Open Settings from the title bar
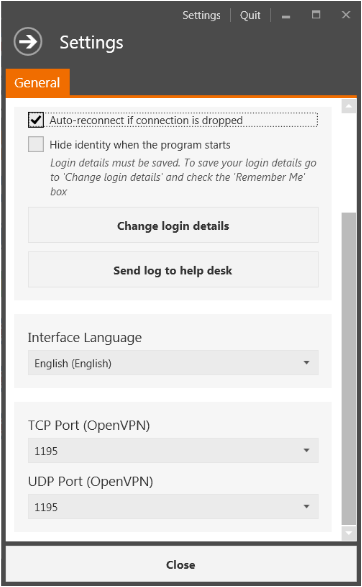The height and width of the screenshot is (587, 362). tap(201, 15)
